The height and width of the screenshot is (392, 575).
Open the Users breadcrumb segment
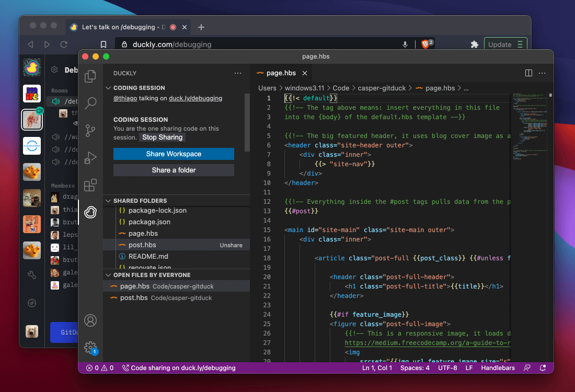pyautogui.click(x=267, y=88)
